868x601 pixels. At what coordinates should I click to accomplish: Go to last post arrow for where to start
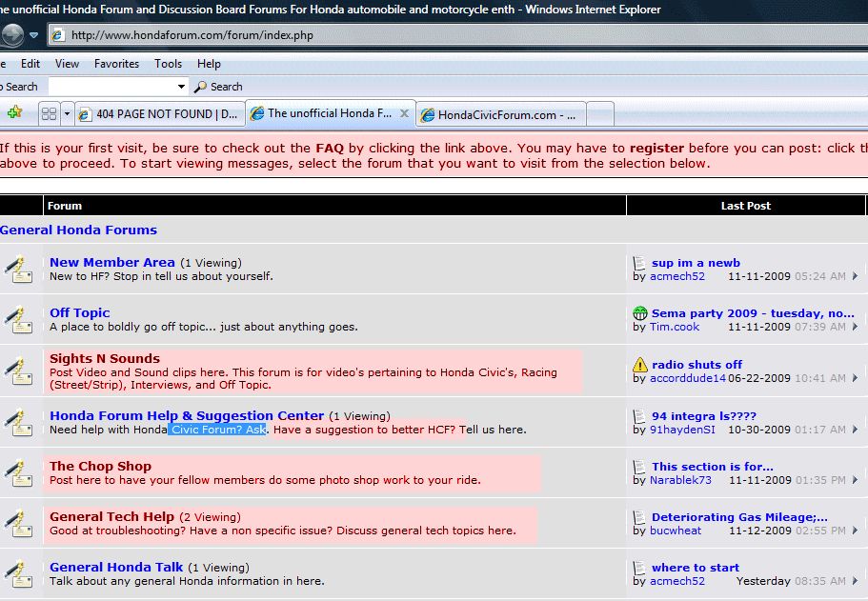[856, 581]
